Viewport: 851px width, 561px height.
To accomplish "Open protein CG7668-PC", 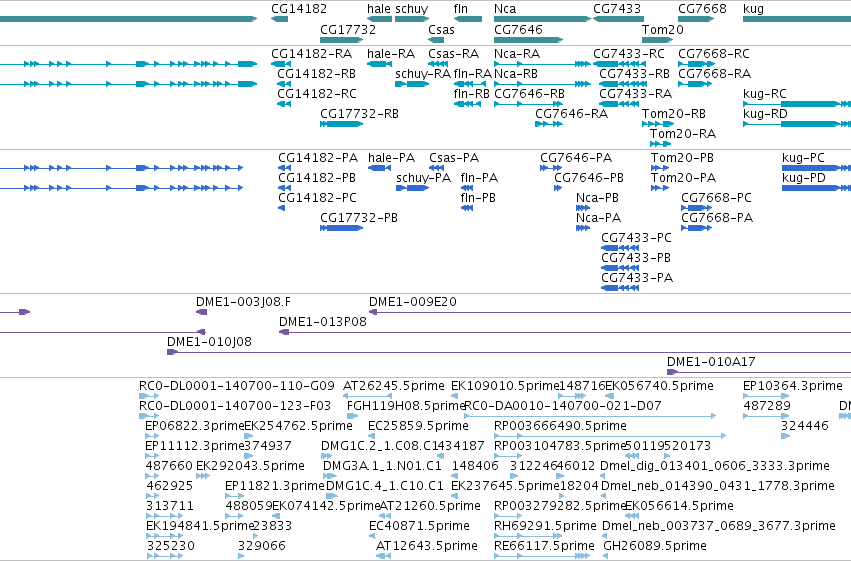I will point(717,198).
